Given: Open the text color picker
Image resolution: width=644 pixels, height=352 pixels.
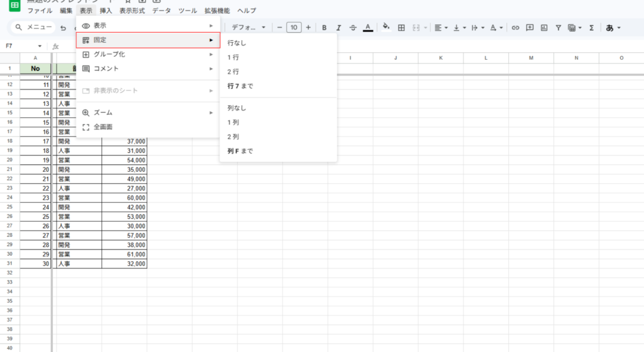Looking at the screenshot, I should 368,28.
